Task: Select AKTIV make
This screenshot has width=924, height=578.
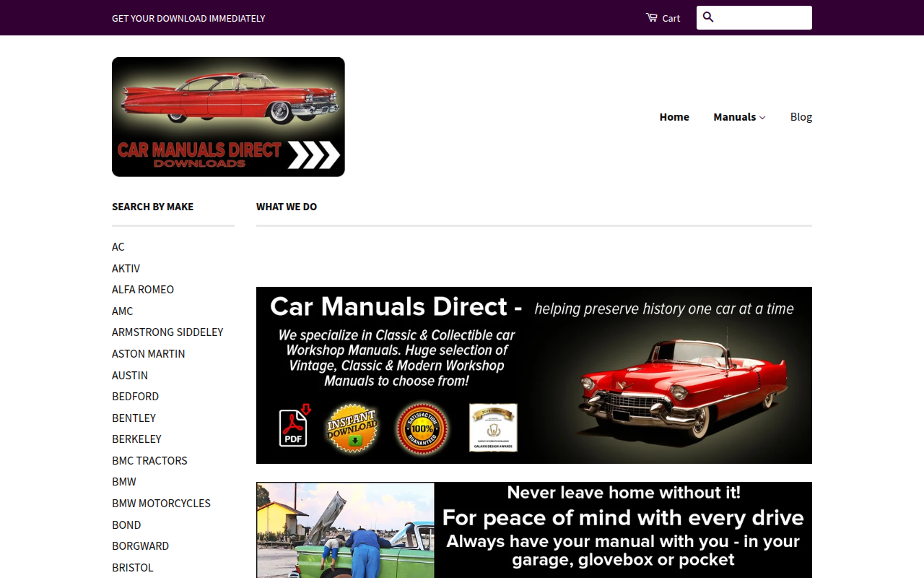Action: pyautogui.click(x=126, y=268)
